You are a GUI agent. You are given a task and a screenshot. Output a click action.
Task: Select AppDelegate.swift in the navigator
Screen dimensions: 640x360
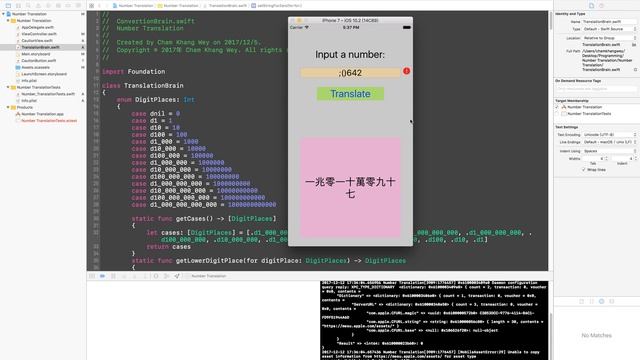coord(37,27)
